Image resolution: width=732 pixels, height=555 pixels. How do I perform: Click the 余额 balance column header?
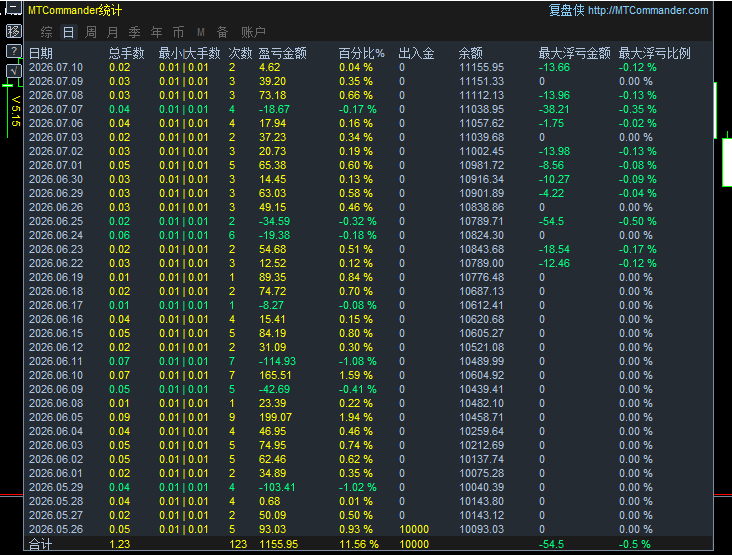click(471, 53)
